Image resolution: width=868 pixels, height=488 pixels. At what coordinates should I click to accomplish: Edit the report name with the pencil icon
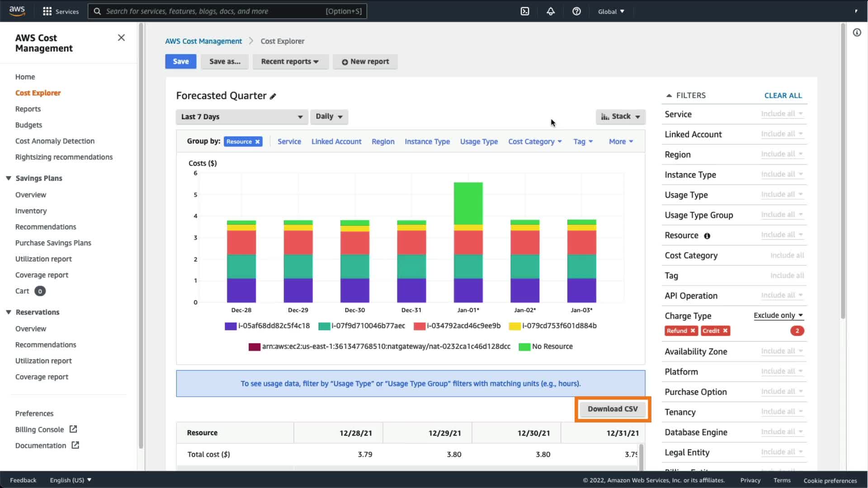coord(273,96)
